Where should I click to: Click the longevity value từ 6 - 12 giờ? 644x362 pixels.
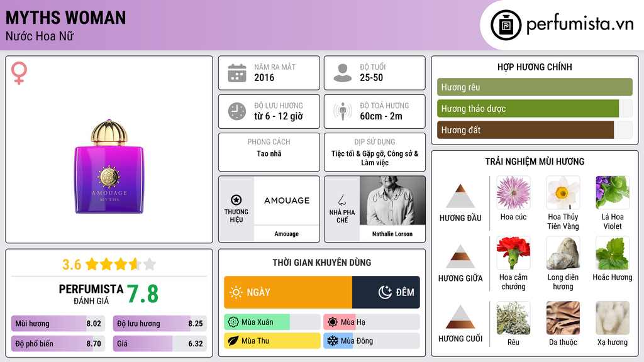tap(279, 116)
